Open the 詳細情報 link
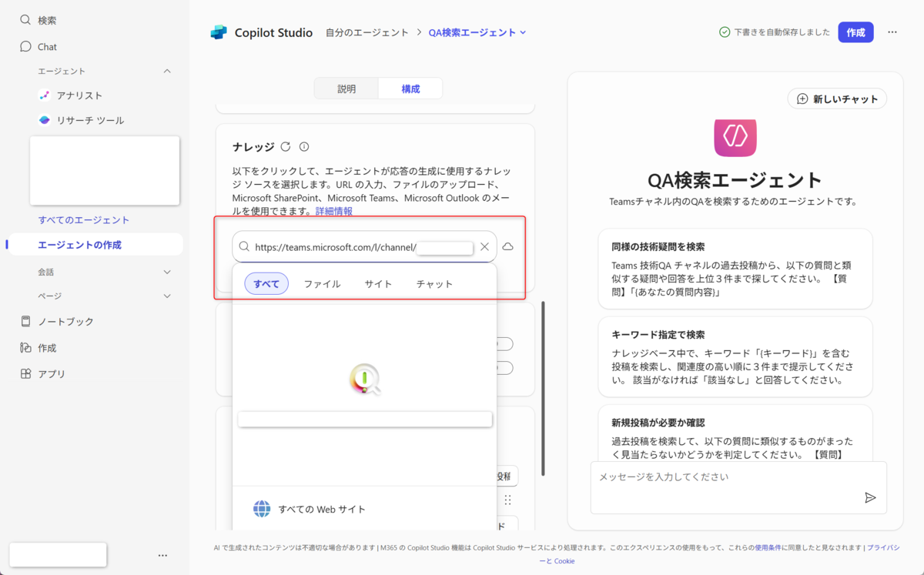Viewport: 924px width, 575px height. point(334,211)
